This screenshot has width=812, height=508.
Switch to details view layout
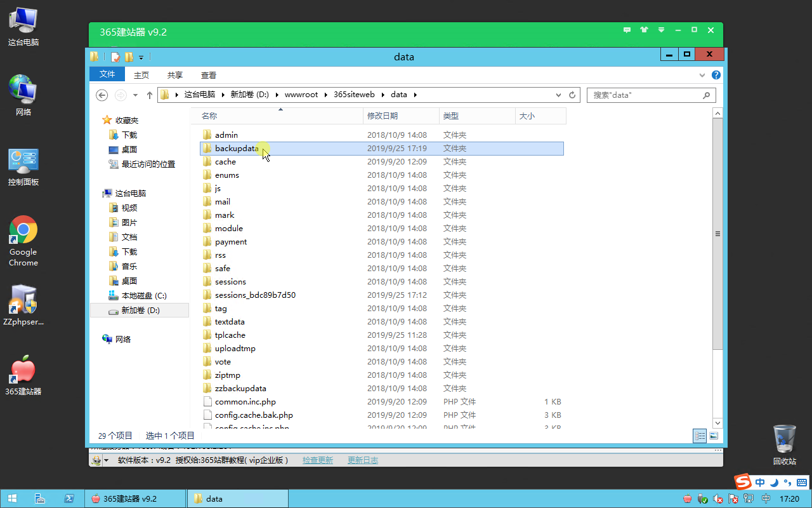pos(700,436)
